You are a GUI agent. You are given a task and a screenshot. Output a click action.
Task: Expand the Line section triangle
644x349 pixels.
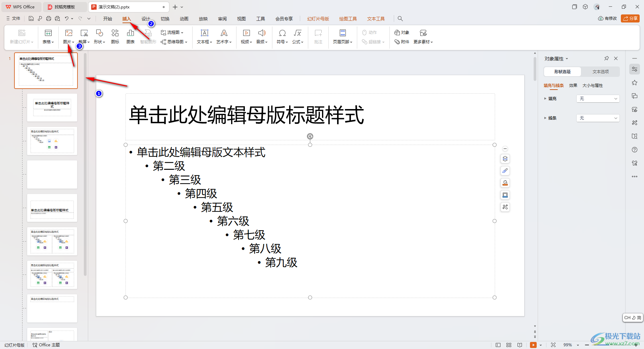[545, 118]
